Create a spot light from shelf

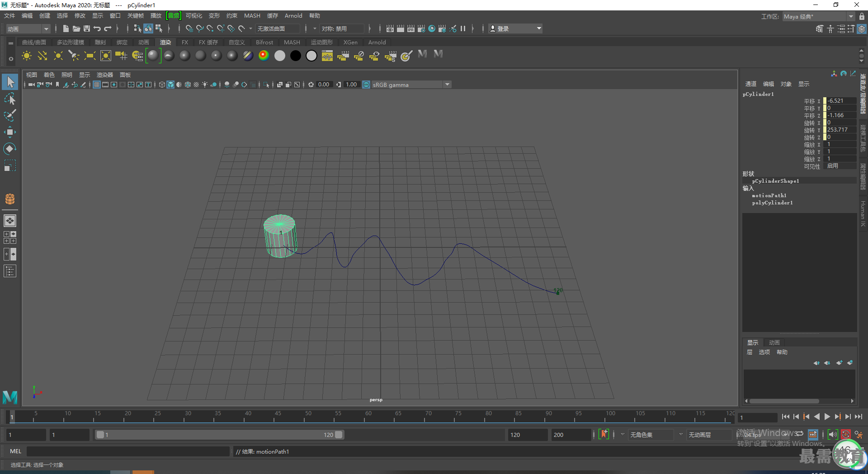click(x=74, y=56)
